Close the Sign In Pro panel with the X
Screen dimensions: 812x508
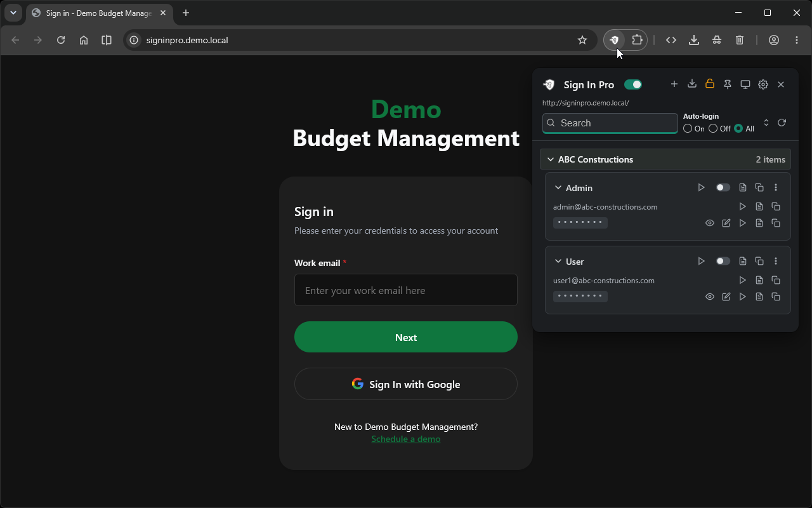point(781,84)
